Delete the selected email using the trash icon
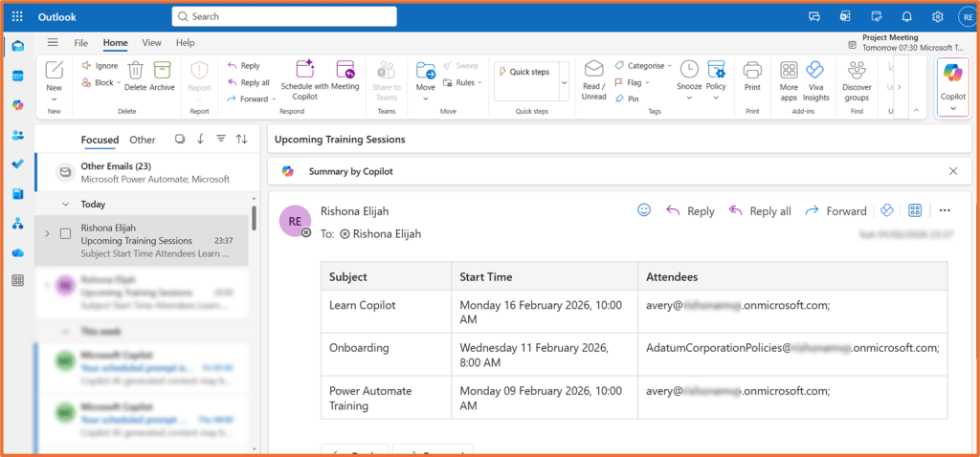The height and width of the screenshot is (457, 980). [x=135, y=76]
